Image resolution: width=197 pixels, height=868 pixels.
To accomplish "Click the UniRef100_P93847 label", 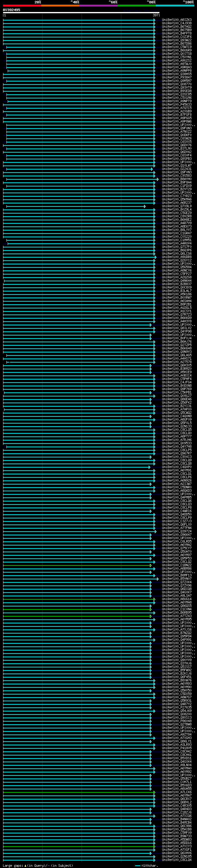I will [x=177, y=78].
